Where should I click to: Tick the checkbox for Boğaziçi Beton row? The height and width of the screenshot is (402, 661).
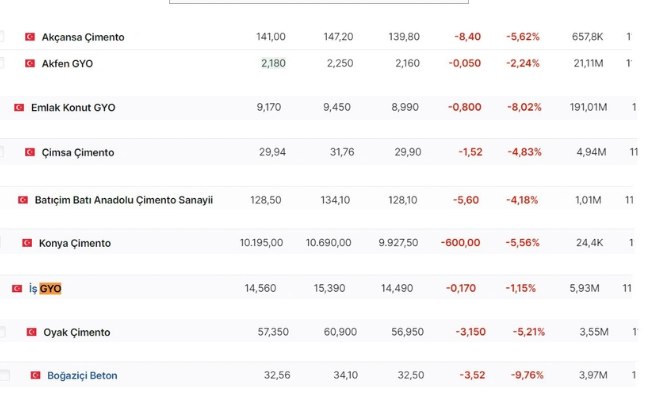[4, 376]
